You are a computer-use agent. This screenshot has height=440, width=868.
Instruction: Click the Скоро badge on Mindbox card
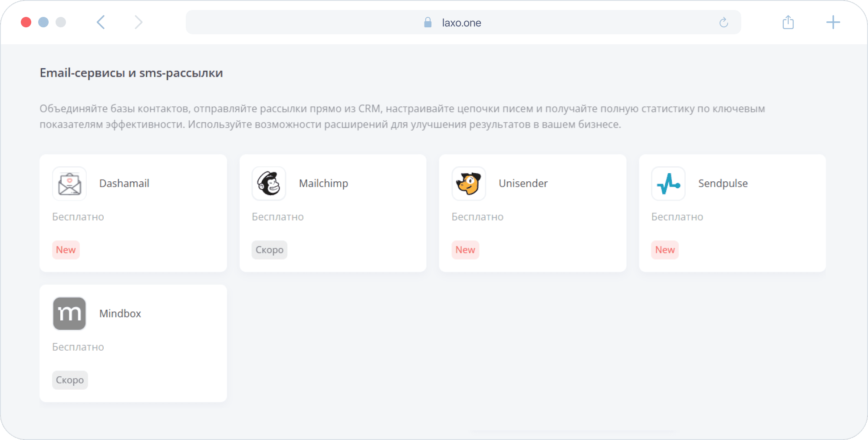coord(70,380)
